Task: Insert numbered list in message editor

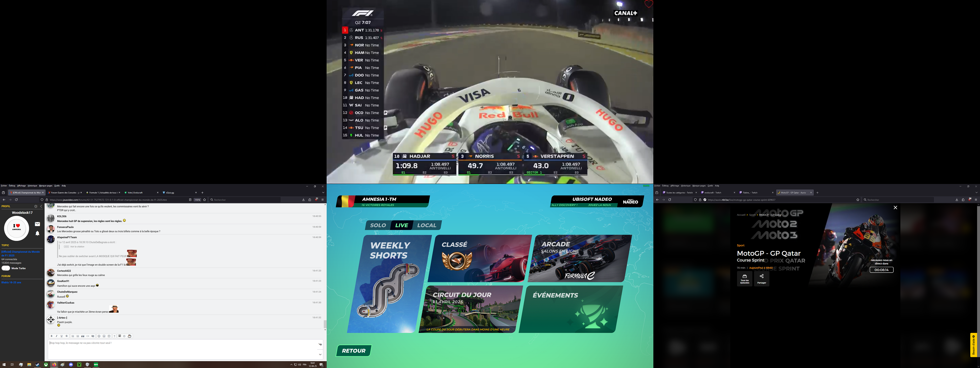Action: click(77, 336)
